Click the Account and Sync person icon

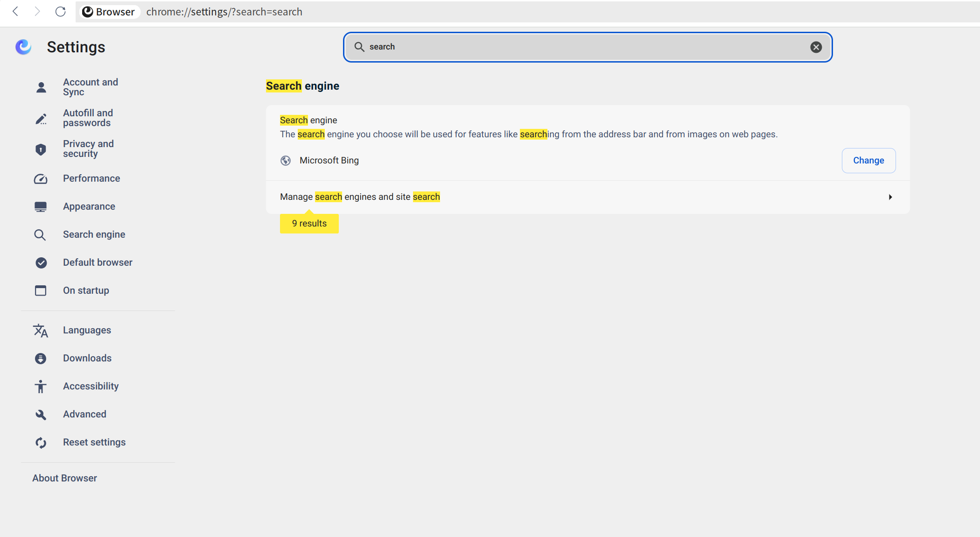click(41, 87)
